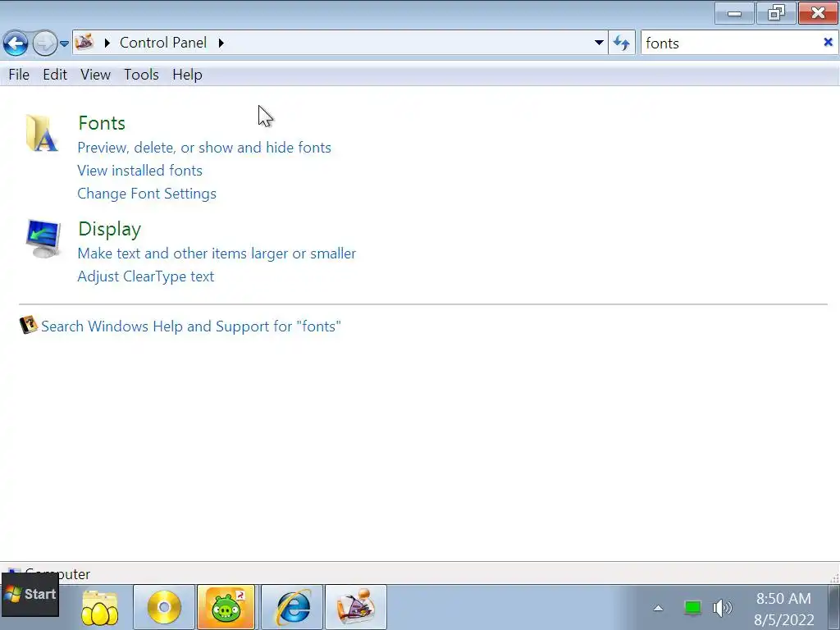Screen dimensions: 840x630
Task: Open Adjust ClearType text
Action: [146, 276]
